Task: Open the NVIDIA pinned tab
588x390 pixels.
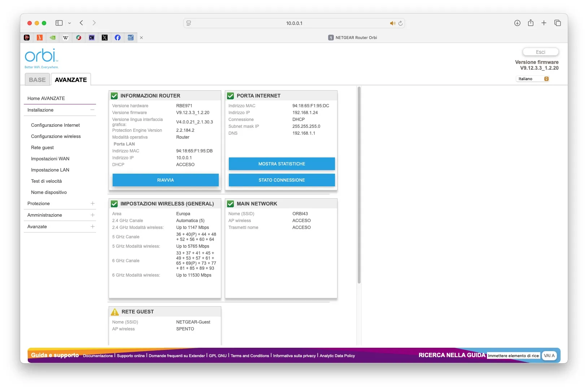Action: pos(53,38)
